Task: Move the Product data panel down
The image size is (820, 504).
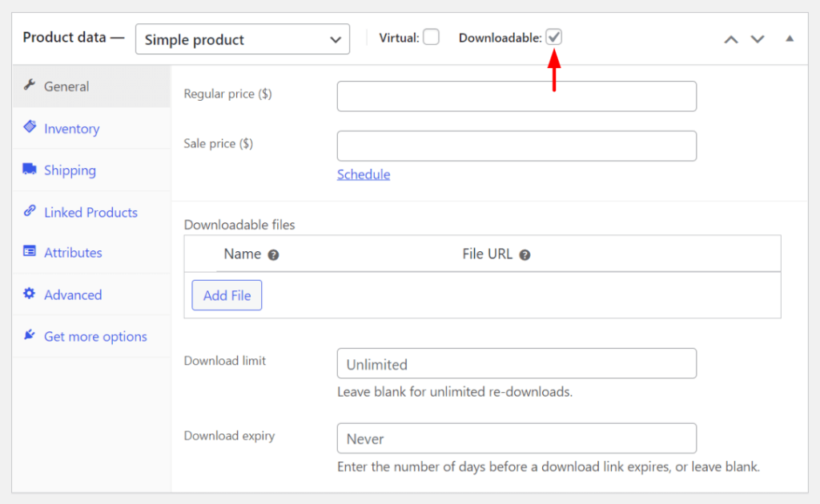Action: coord(758,38)
